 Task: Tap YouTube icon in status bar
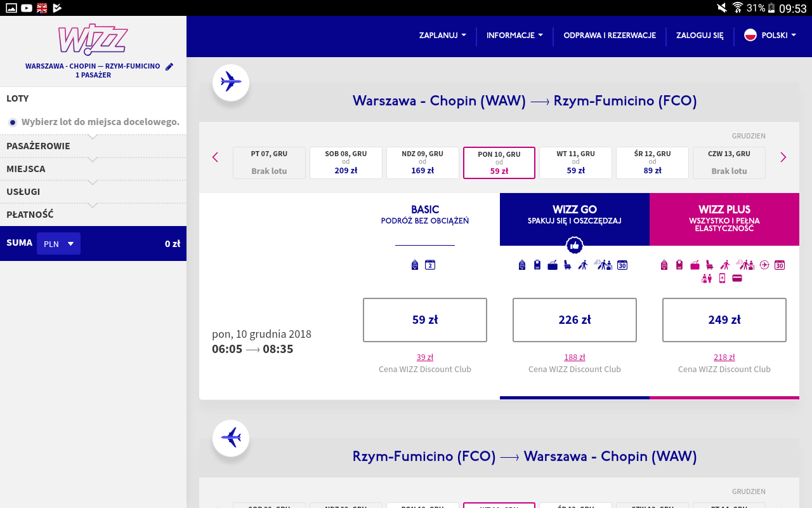pyautogui.click(x=27, y=8)
